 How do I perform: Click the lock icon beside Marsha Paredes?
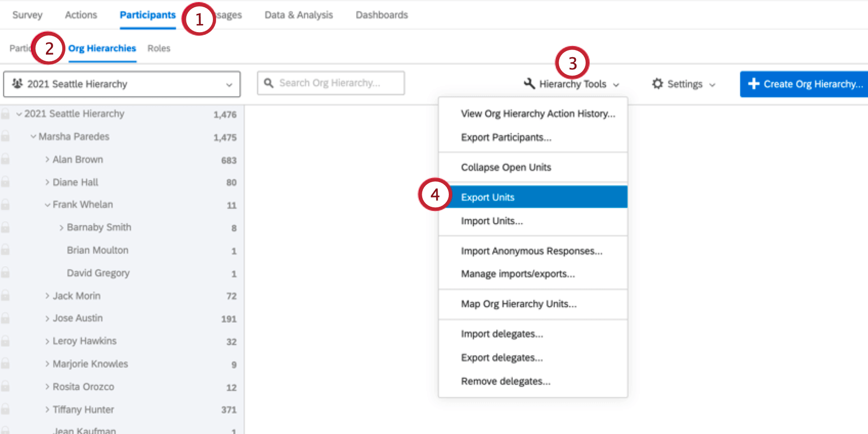pos(6,136)
